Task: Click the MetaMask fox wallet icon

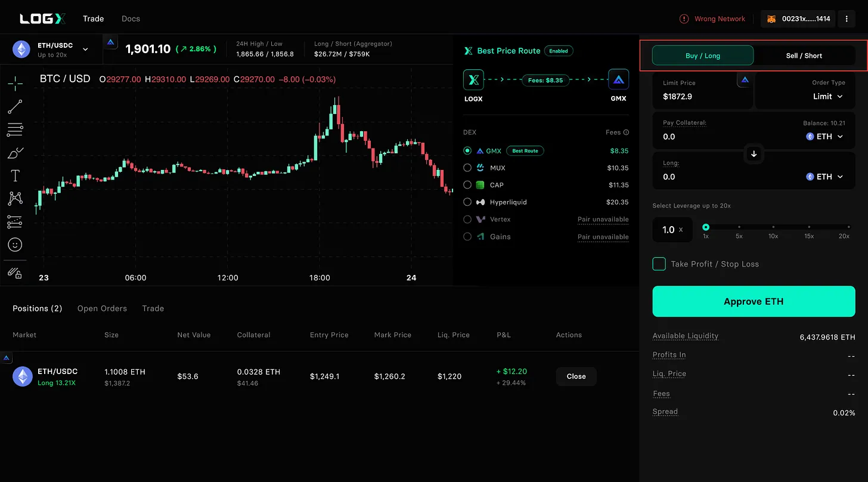Action: [x=771, y=19]
